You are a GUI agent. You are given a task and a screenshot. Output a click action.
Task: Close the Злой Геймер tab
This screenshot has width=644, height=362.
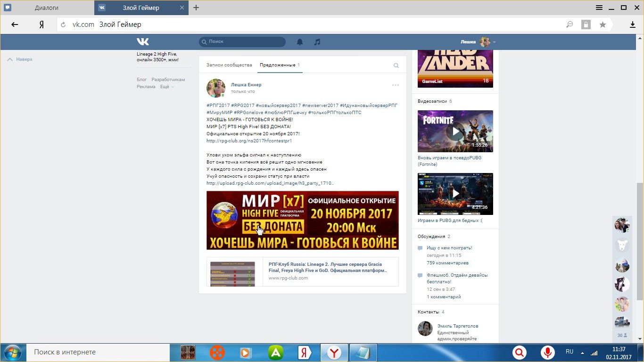182,8
